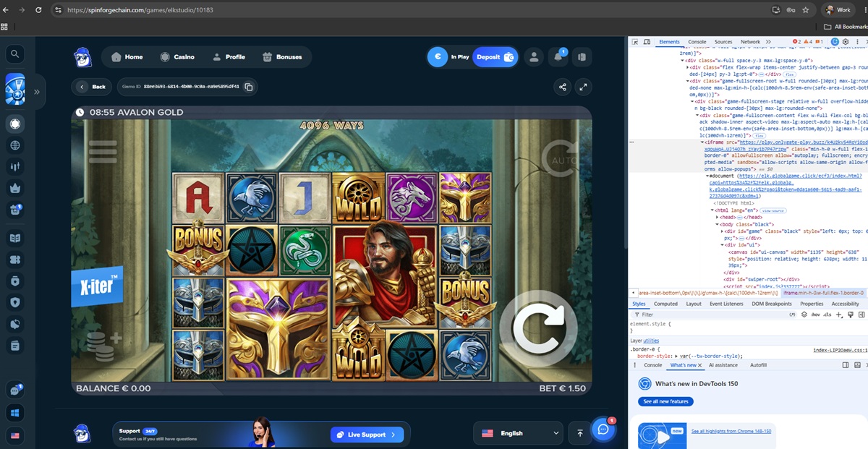868x449 pixels.
Task: Open the Profile nav item
Action: (x=229, y=57)
